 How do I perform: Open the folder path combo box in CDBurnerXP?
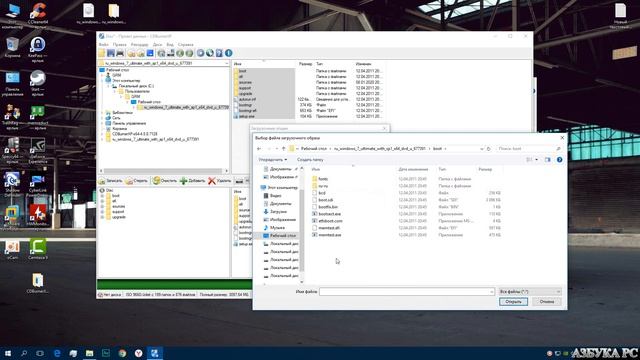pyautogui.click(x=163, y=63)
